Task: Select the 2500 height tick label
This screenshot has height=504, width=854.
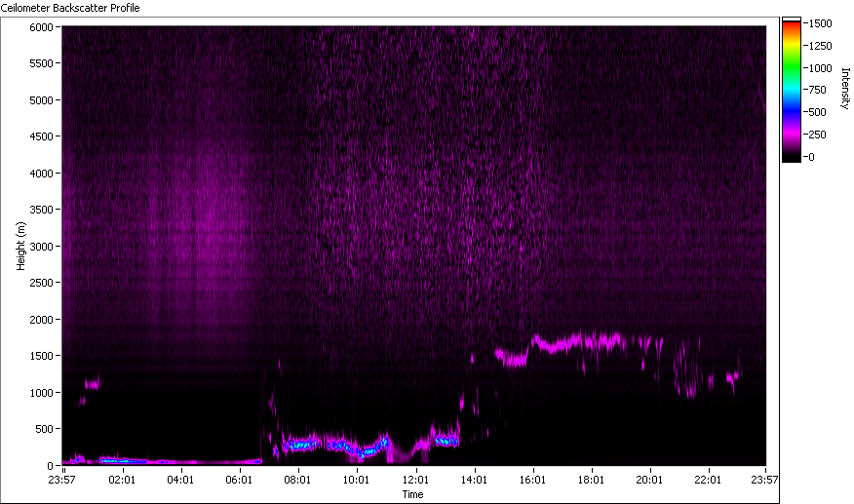Action: (41, 283)
